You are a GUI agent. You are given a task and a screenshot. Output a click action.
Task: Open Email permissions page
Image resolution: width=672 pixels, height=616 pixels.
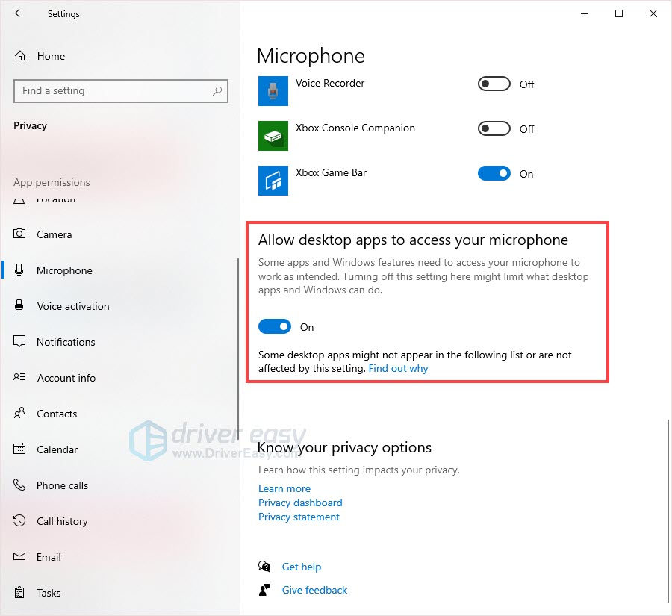pos(49,557)
